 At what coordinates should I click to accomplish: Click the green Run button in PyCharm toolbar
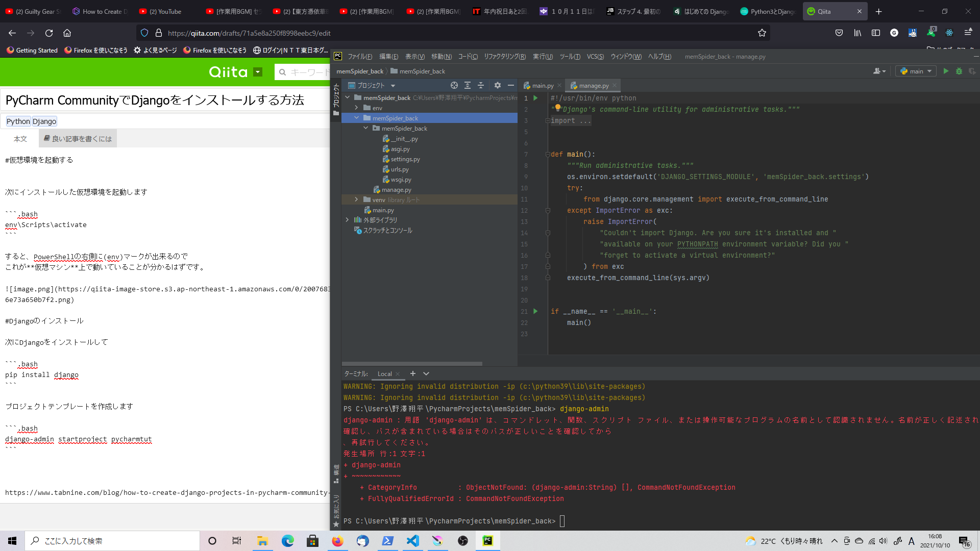click(946, 71)
